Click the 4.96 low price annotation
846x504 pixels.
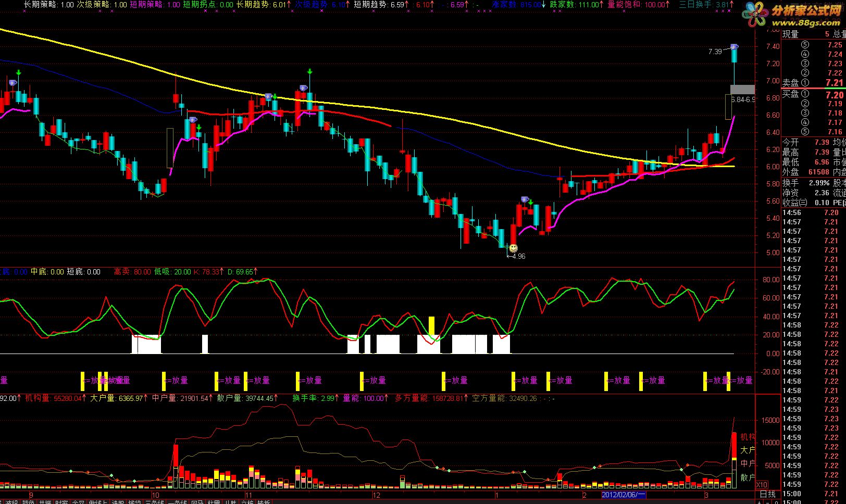(519, 256)
